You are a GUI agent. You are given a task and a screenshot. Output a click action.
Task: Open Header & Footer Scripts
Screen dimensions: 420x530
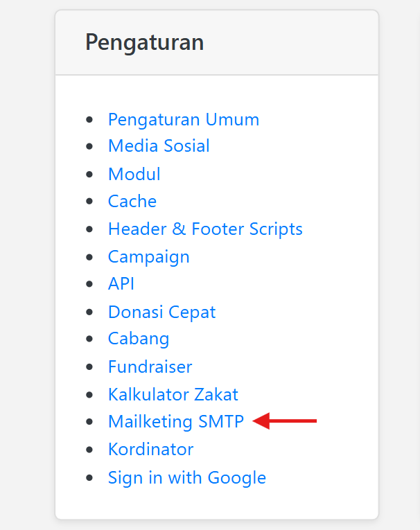point(205,229)
